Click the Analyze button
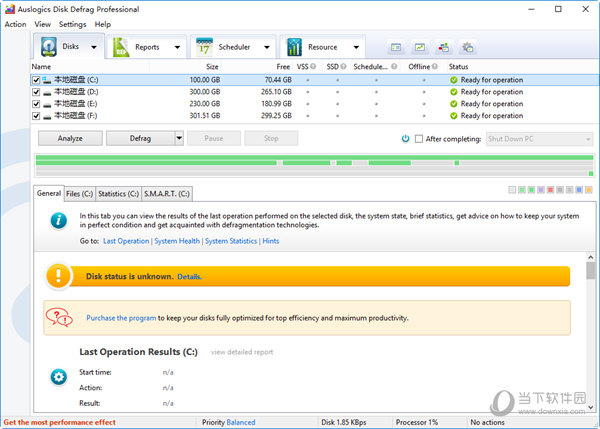The width and height of the screenshot is (600, 429). click(70, 138)
